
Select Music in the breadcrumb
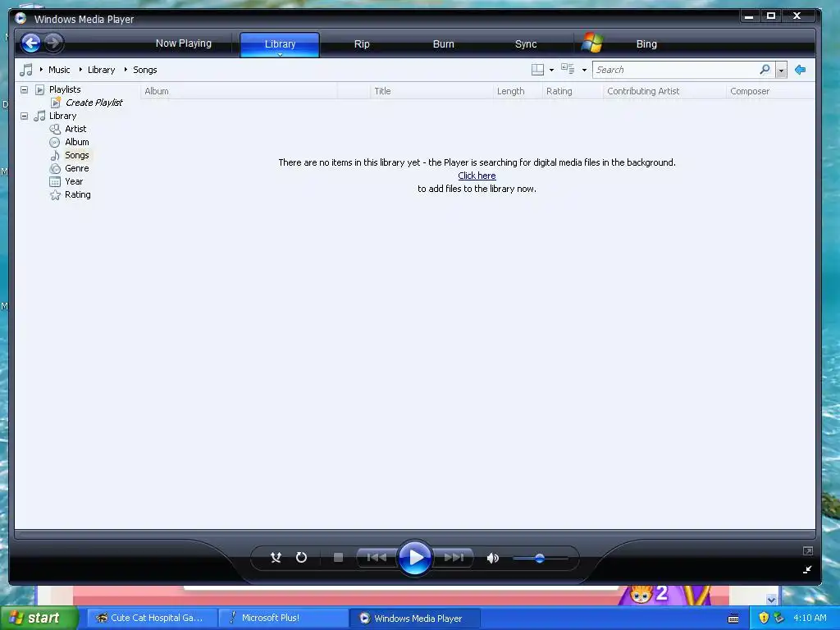click(59, 70)
